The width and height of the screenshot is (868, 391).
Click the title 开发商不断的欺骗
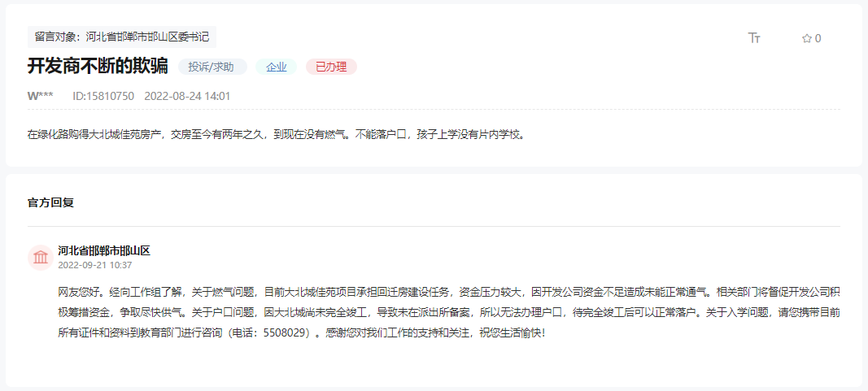(98, 67)
